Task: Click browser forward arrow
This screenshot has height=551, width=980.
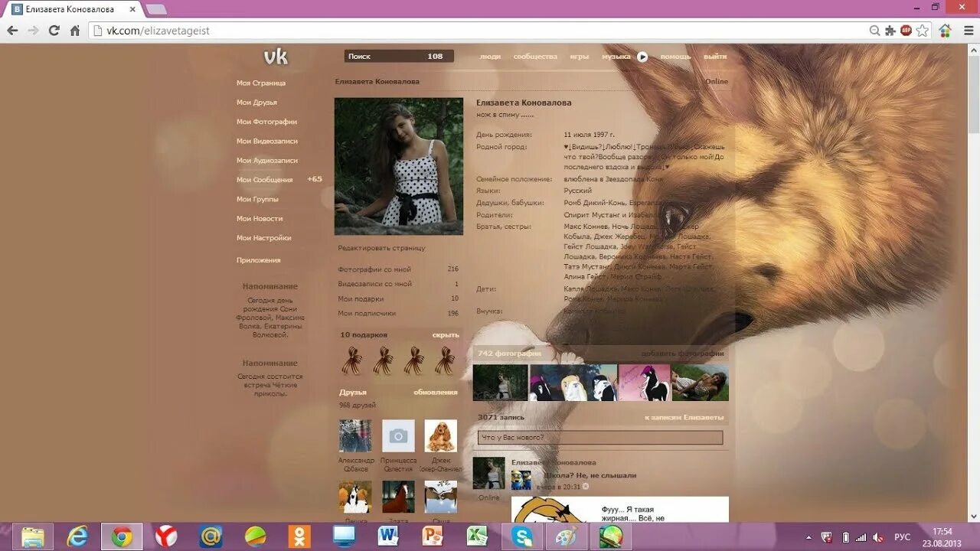Action: coord(33,31)
